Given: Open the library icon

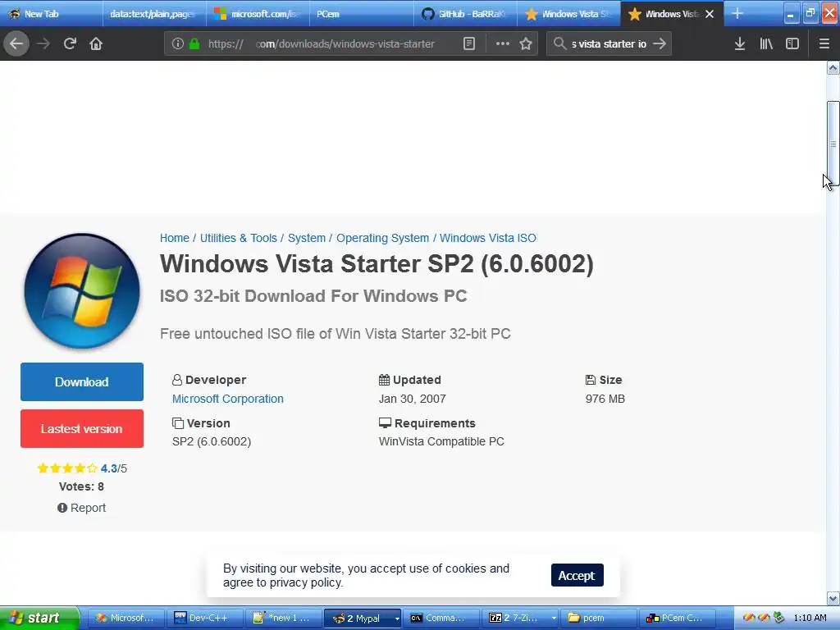Looking at the screenshot, I should (766, 44).
